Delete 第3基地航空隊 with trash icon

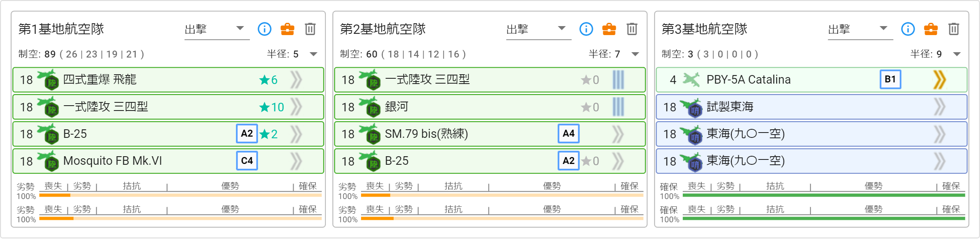[x=953, y=29]
